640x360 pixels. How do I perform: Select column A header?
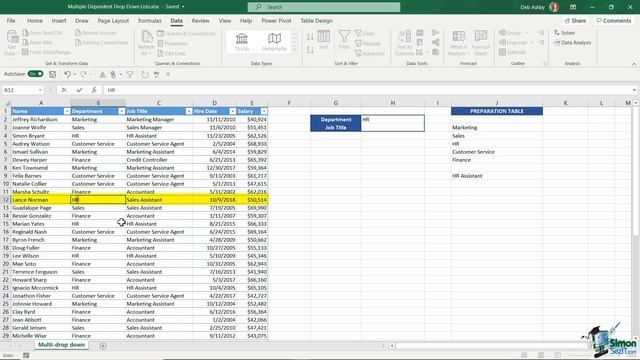click(41, 103)
